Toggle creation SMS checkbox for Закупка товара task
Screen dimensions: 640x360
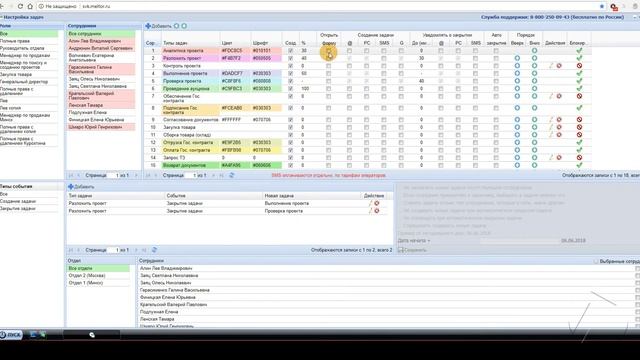(384, 127)
